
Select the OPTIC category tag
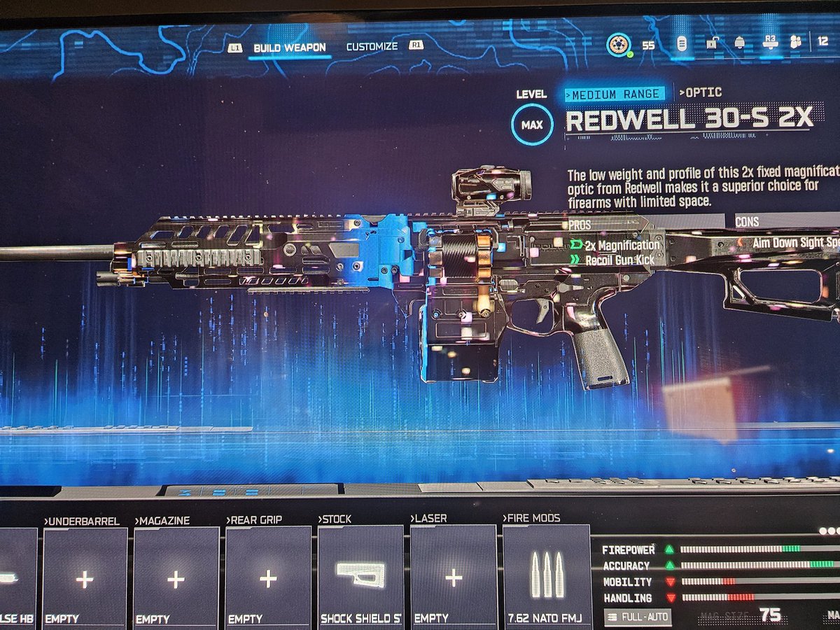700,92
